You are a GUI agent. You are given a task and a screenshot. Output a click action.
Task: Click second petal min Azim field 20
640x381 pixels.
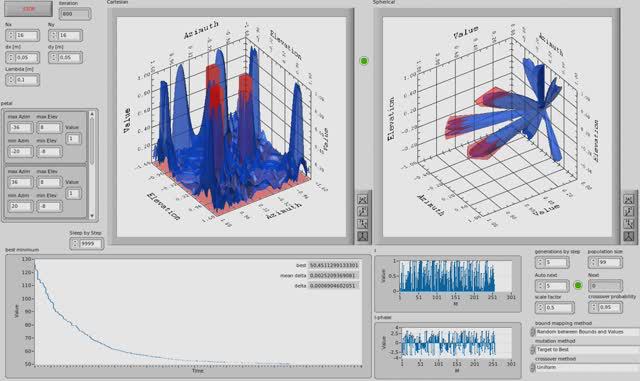point(20,206)
